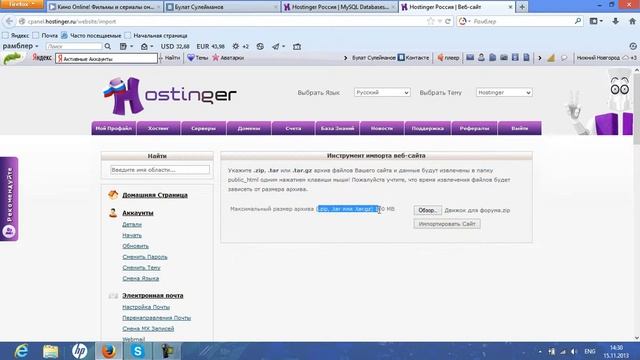This screenshot has width=640, height=360.
Task: Bookmark this page with the star icon
Action: (x=431, y=21)
